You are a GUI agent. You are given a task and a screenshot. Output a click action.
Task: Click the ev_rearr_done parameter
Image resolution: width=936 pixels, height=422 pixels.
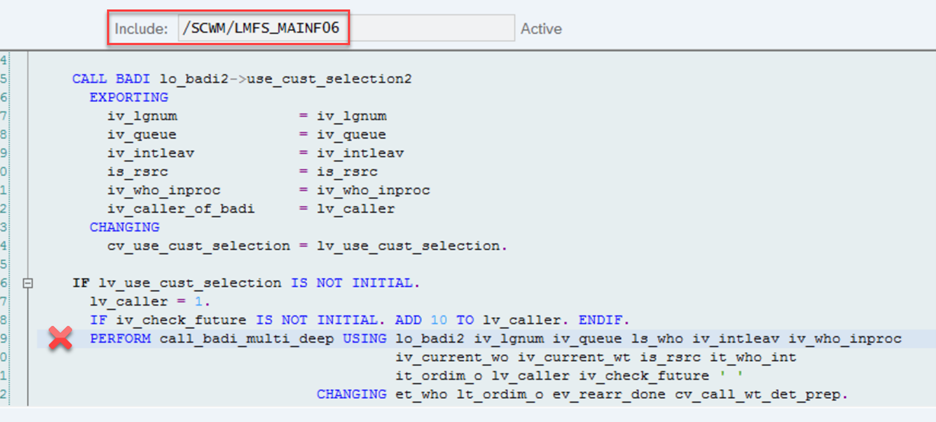coord(609,395)
